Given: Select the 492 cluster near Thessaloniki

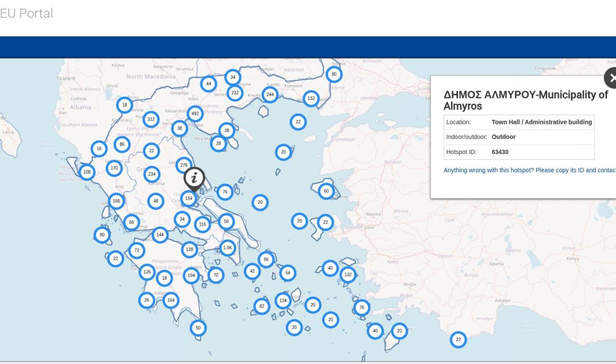Looking at the screenshot, I should (x=195, y=114).
